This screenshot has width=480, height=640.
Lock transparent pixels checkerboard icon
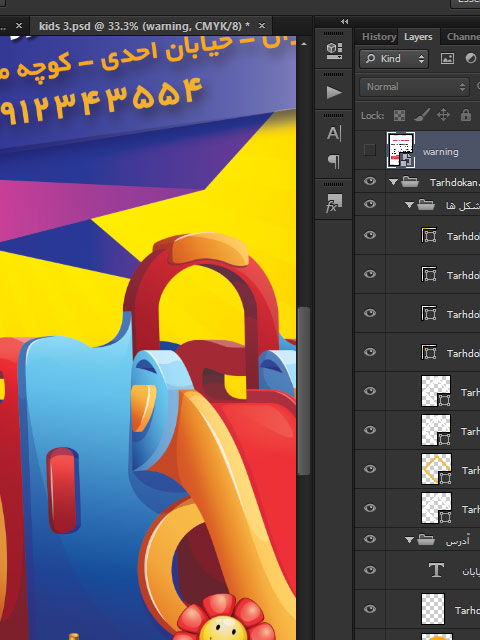tap(399, 116)
